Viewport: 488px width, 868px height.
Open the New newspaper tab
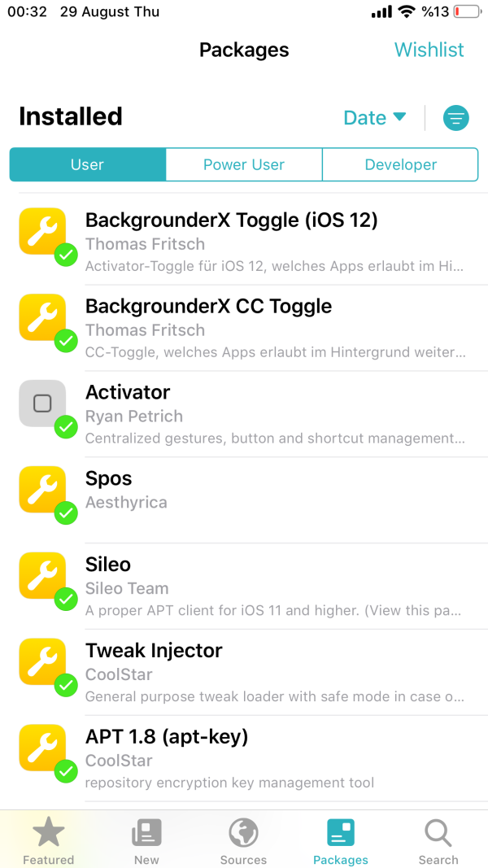click(x=146, y=841)
